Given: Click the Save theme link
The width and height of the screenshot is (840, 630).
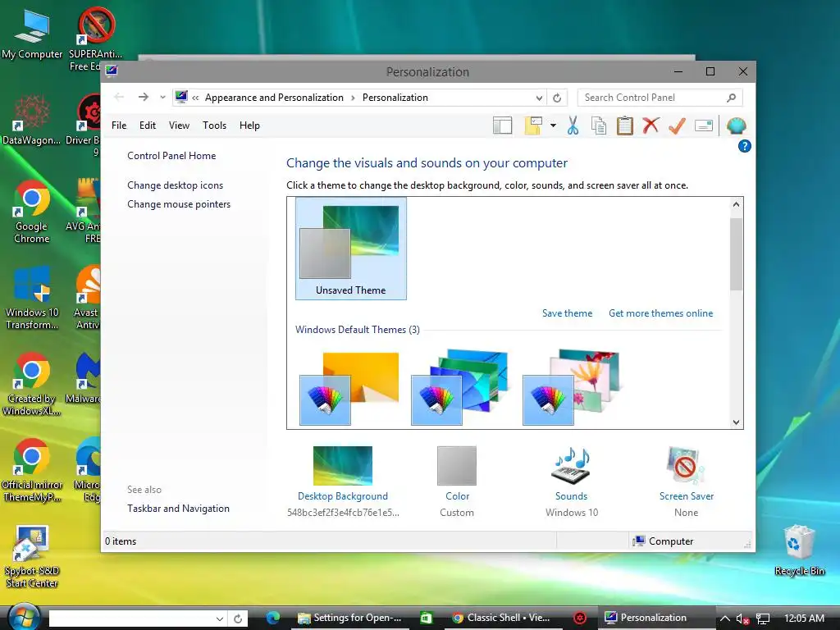Looking at the screenshot, I should coord(567,313).
